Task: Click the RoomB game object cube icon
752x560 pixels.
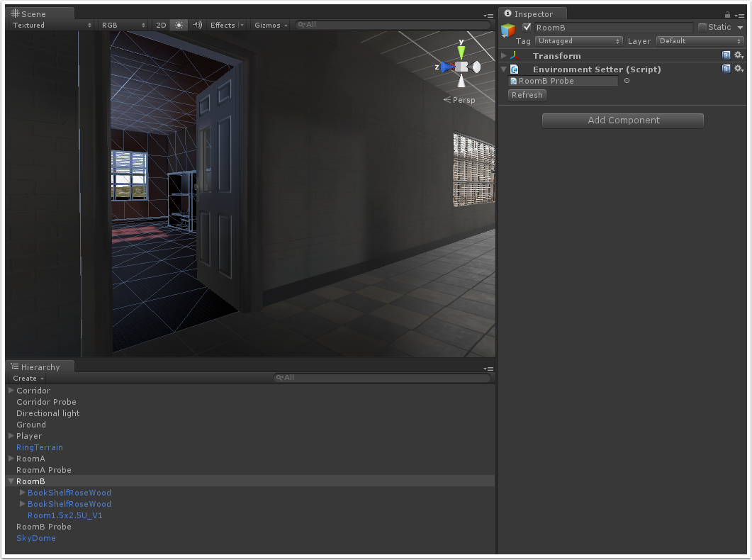Action: coord(508,30)
